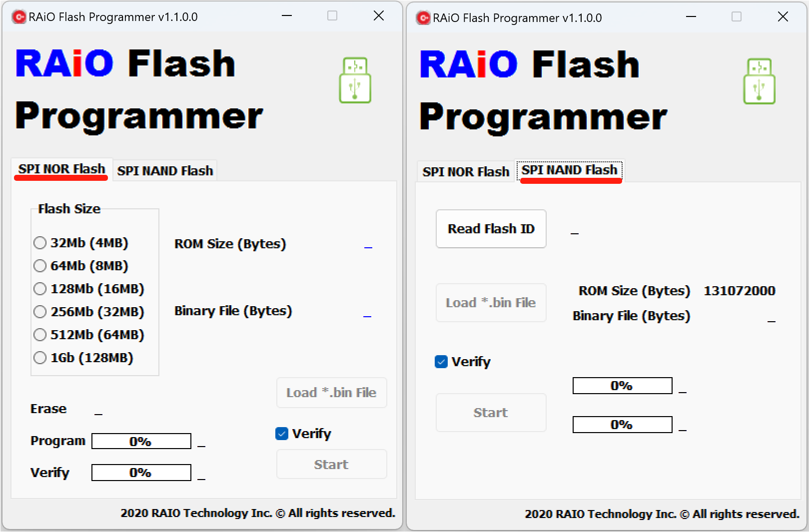The image size is (809, 532).
Task: Switch to SPI NOR Flash tab in right window
Action: [x=465, y=172]
